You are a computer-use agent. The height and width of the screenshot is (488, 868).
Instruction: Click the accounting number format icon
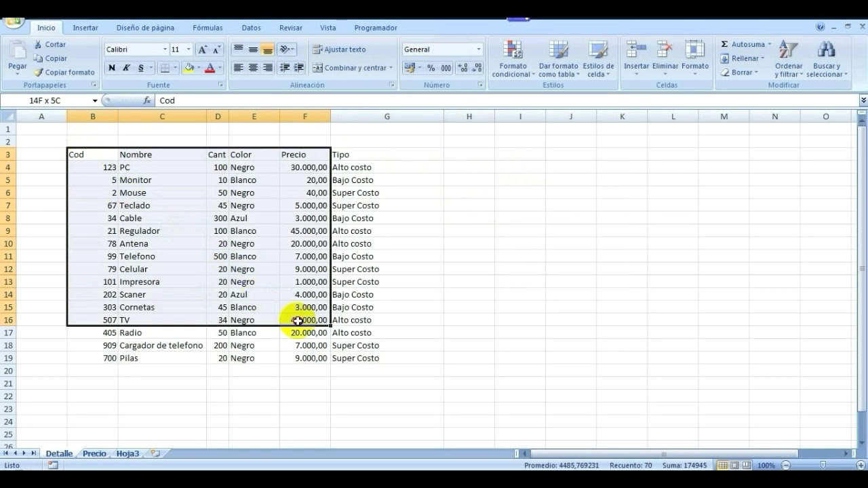pyautogui.click(x=409, y=68)
